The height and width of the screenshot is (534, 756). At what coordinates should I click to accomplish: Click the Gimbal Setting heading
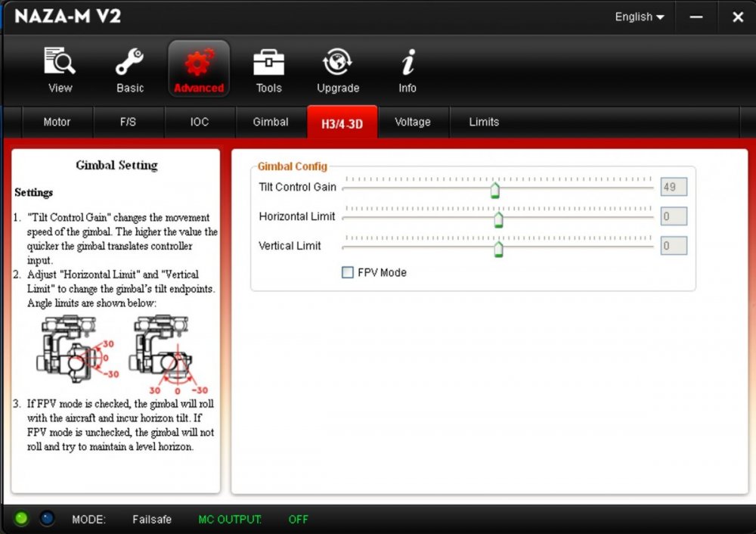[116, 166]
